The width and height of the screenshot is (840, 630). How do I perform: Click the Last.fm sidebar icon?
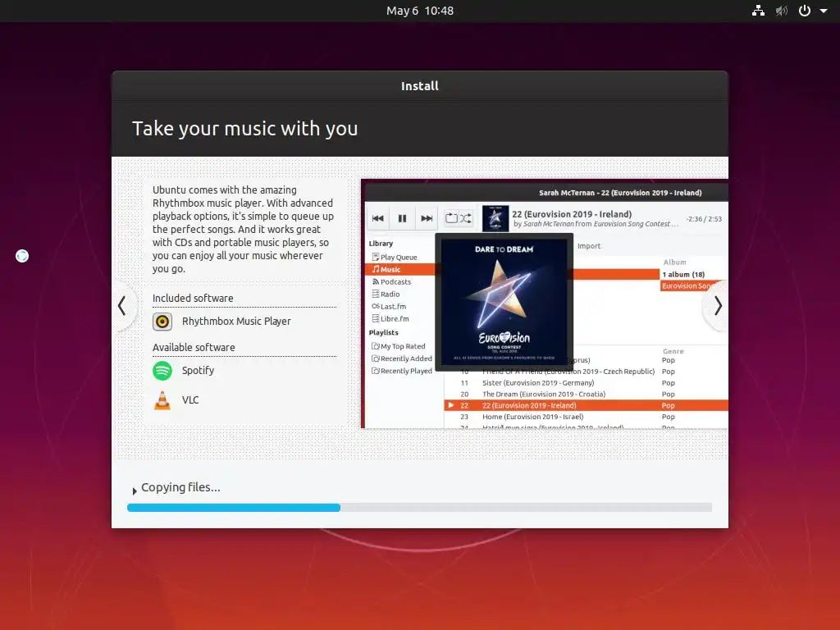(x=376, y=307)
